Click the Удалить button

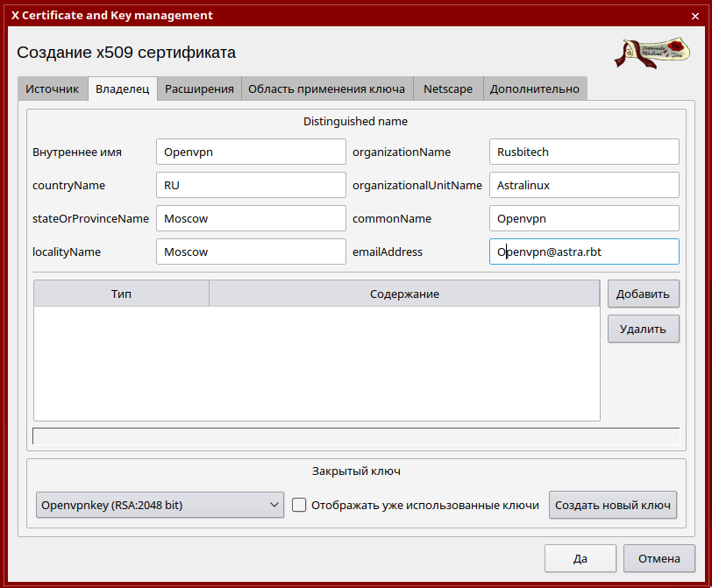point(643,329)
